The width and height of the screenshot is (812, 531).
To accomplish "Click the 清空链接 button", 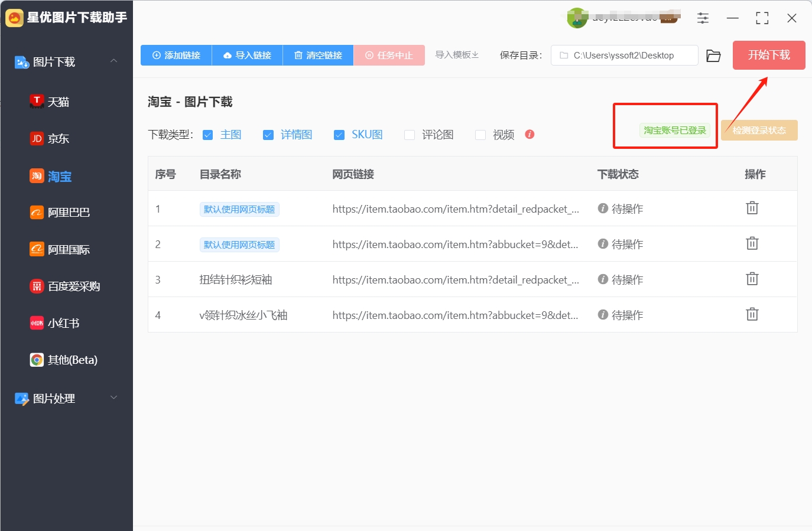I will (x=318, y=55).
